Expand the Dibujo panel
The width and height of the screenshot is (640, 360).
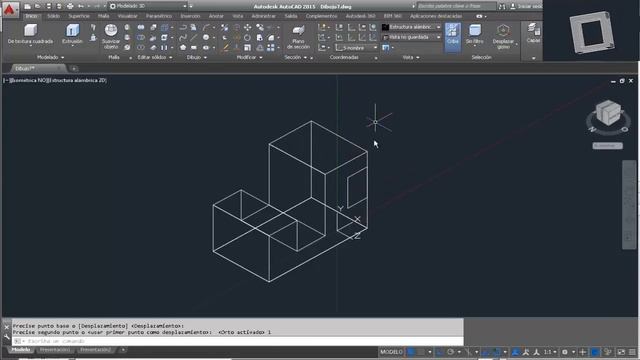point(197,58)
